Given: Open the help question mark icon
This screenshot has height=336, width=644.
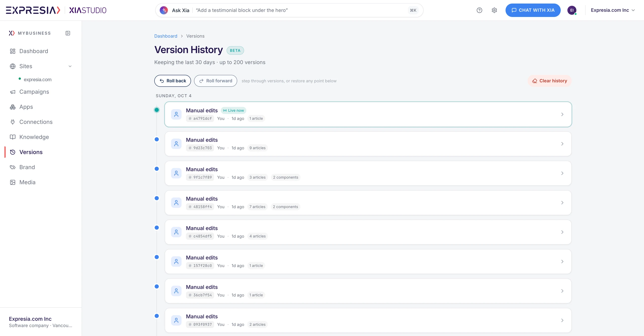Looking at the screenshot, I should pyautogui.click(x=479, y=10).
